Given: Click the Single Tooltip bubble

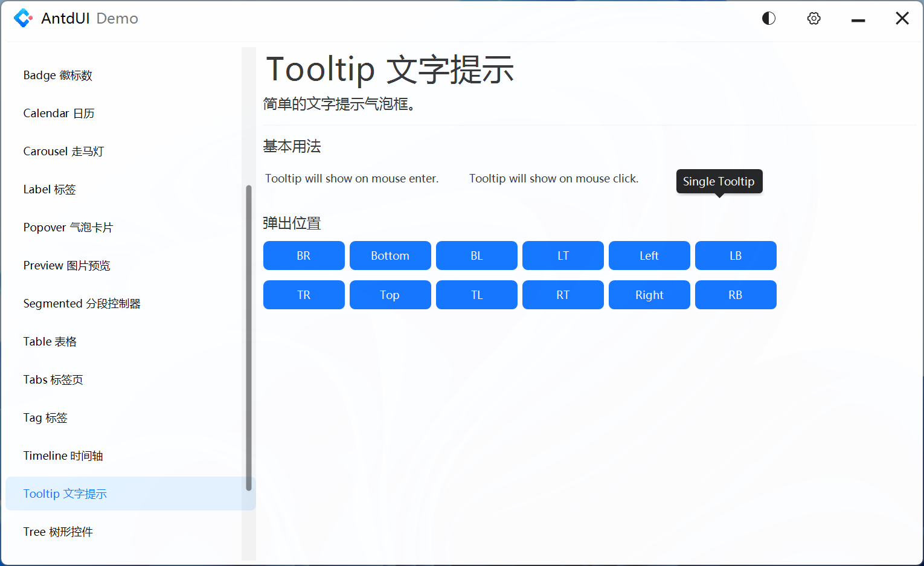Looking at the screenshot, I should click(719, 181).
